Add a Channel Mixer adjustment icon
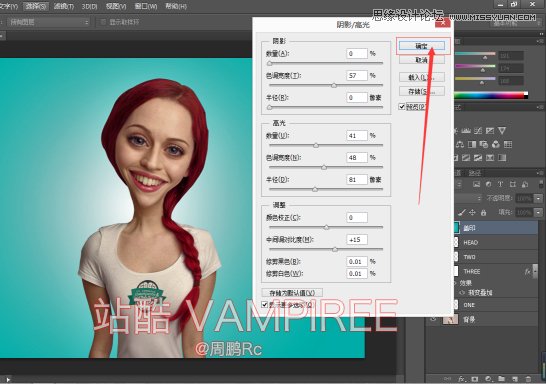 (496, 144)
